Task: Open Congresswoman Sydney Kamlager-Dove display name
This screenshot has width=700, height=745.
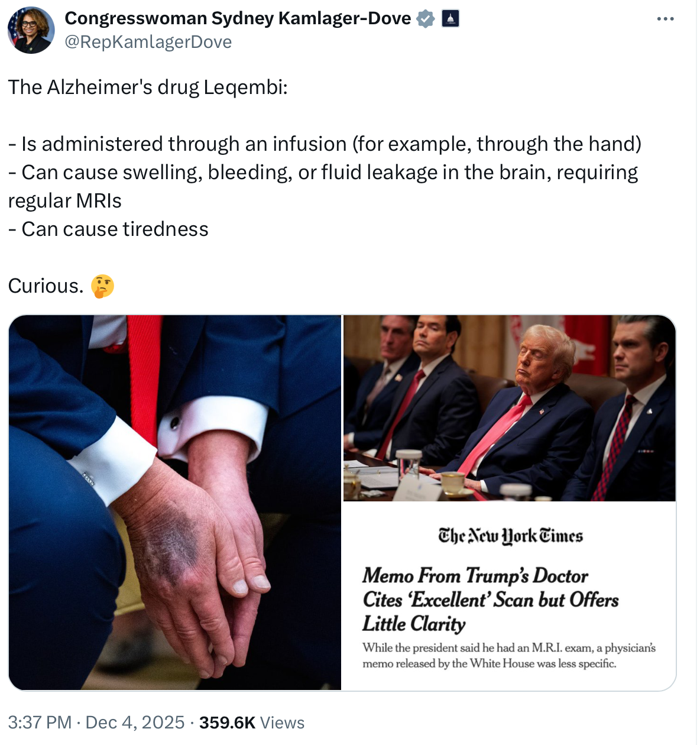Action: point(238,19)
